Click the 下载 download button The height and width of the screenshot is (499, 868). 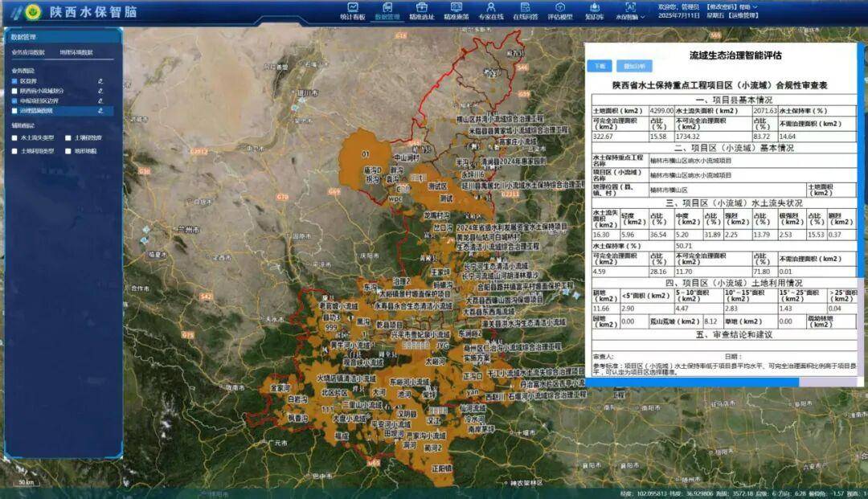click(599, 66)
